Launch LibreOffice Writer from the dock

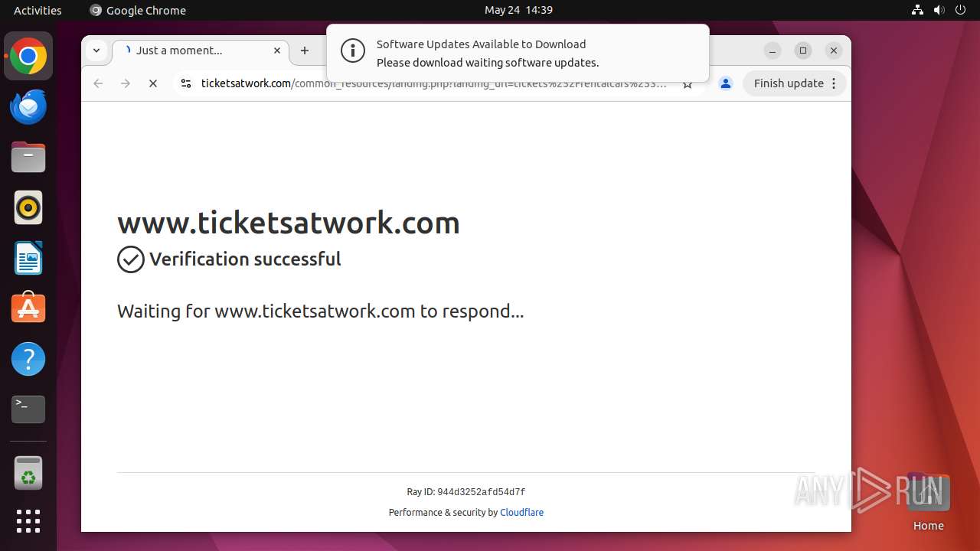pos(28,258)
